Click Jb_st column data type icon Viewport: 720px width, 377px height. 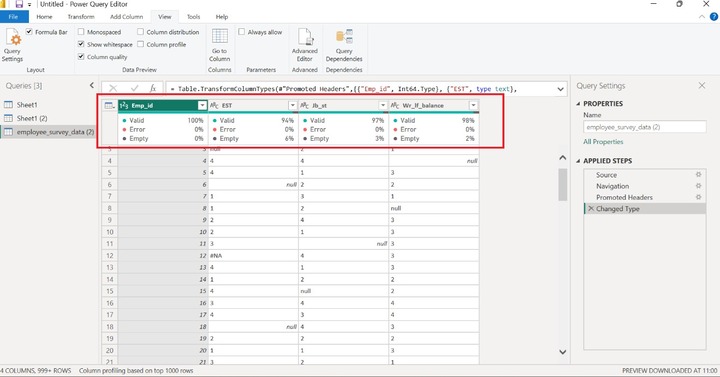(304, 106)
